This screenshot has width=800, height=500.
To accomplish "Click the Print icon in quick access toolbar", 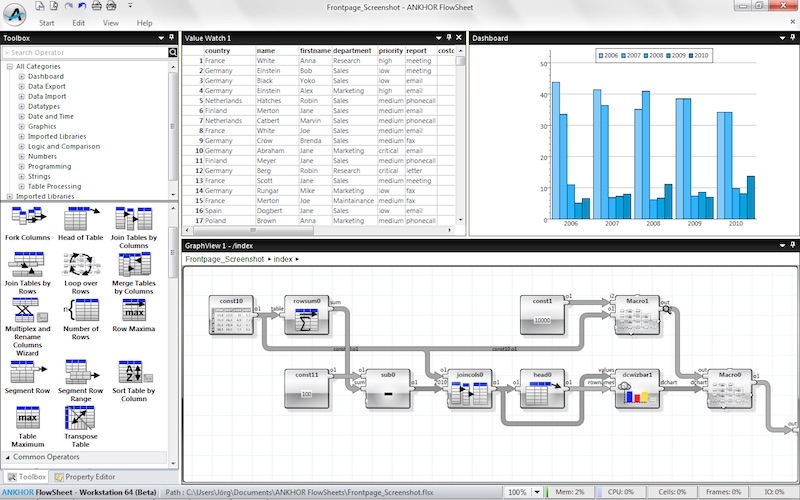I will [96, 6].
